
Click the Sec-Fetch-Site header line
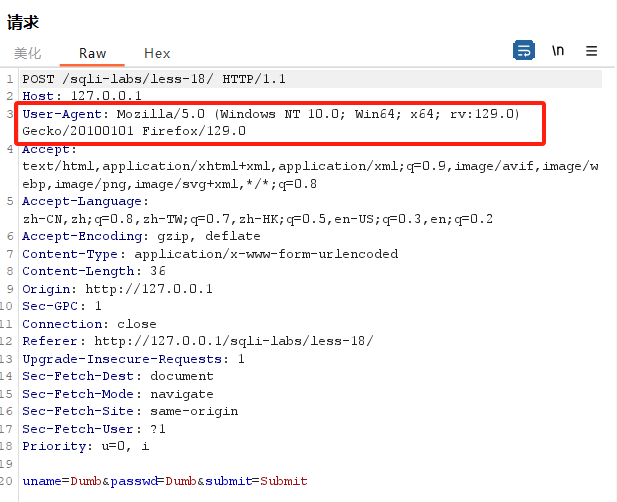pos(130,411)
